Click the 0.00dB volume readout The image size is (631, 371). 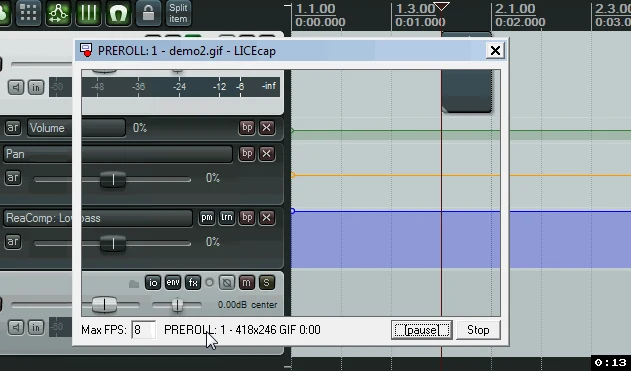pyautogui.click(x=232, y=305)
